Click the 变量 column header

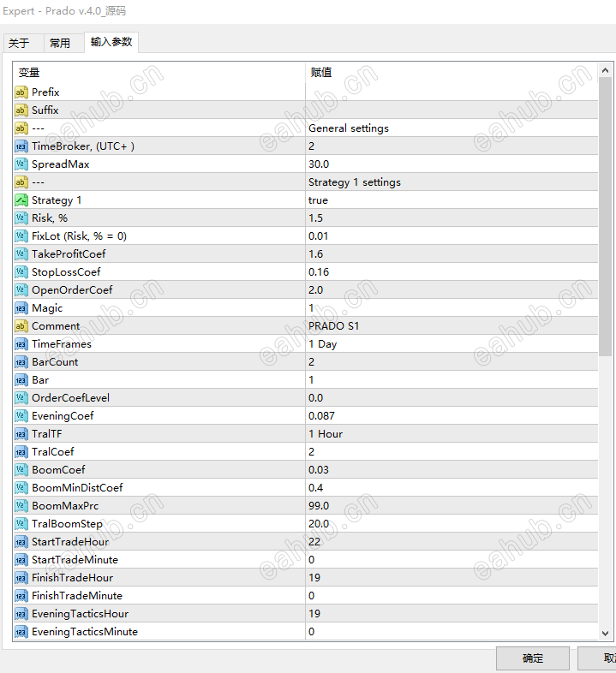coord(159,73)
